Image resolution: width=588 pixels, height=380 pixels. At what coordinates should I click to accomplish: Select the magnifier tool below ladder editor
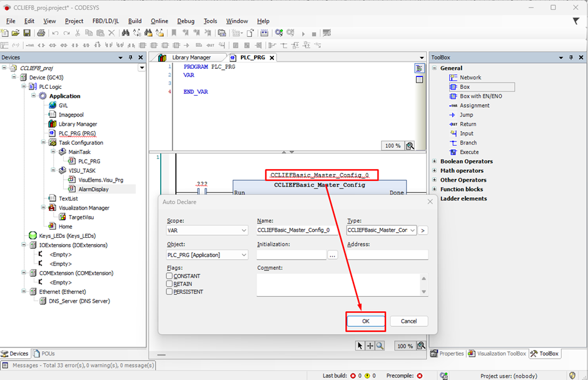(380, 346)
